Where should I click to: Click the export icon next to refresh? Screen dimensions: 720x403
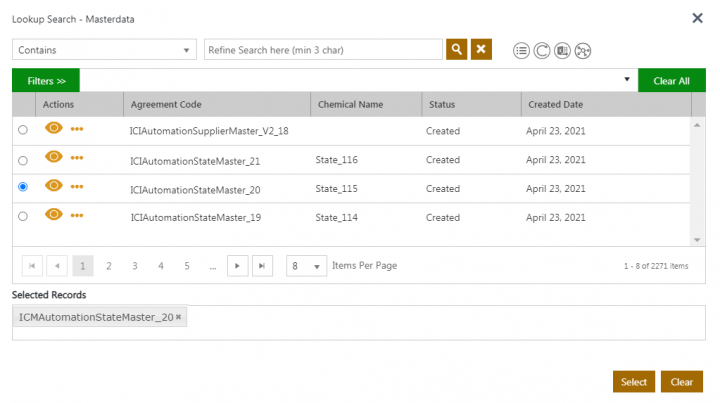[562, 51]
